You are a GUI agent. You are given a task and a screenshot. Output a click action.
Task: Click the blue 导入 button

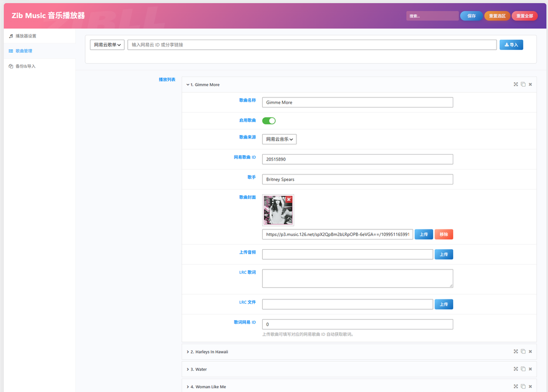(511, 45)
